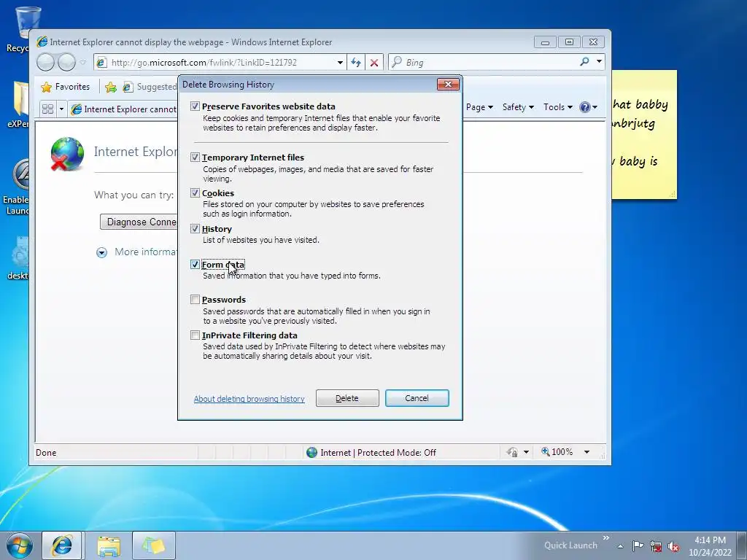The image size is (747, 560).
Task: Click the taskbar clock 4:14 PM
Action: pyautogui.click(x=710, y=545)
